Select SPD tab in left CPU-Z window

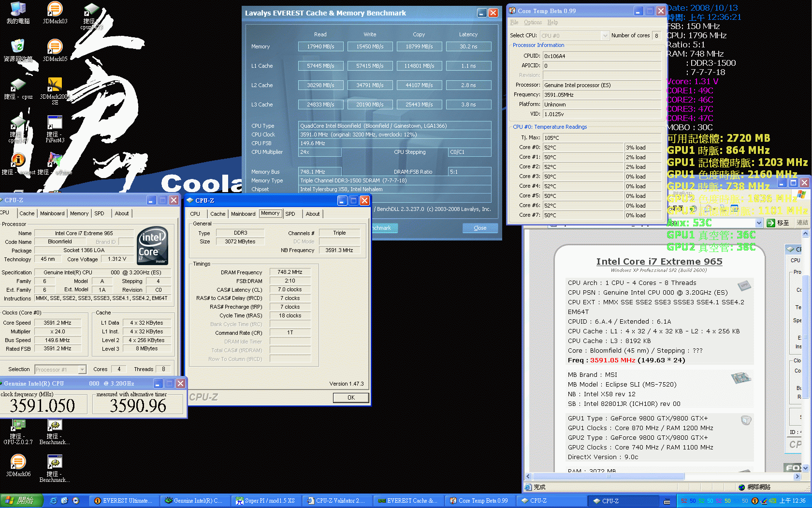pyautogui.click(x=99, y=213)
